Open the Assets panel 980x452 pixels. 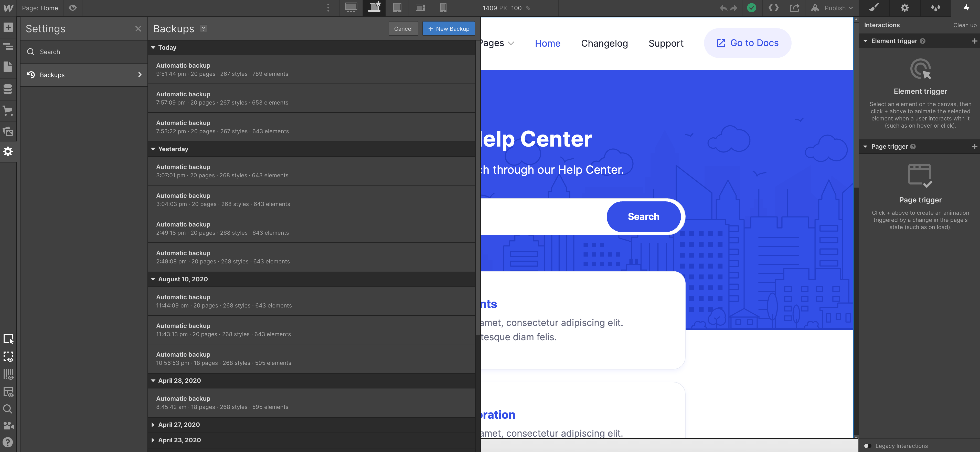point(8,131)
